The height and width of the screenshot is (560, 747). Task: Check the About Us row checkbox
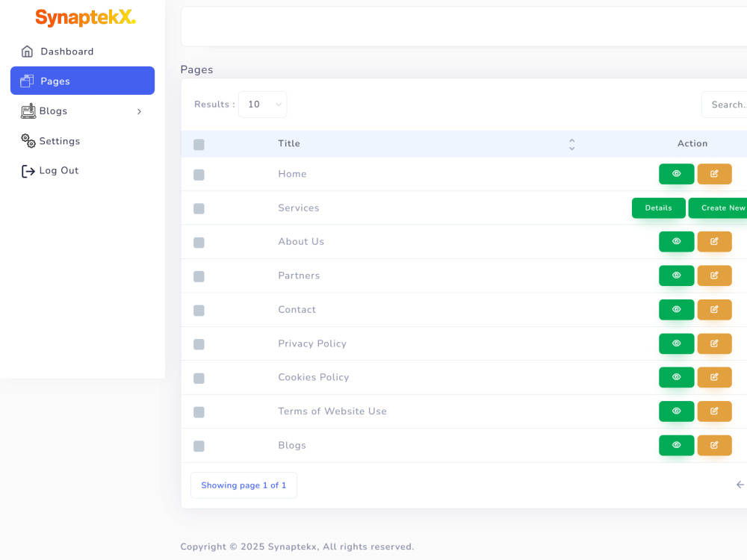pyautogui.click(x=199, y=243)
